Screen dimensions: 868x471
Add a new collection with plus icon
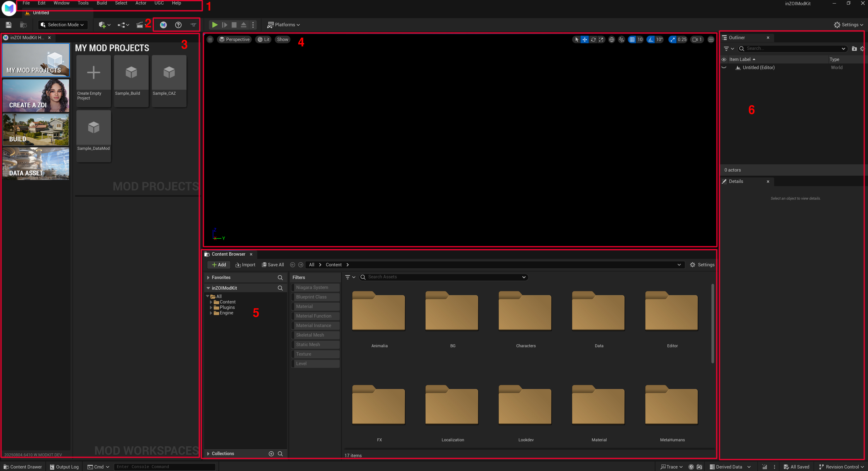271,454
